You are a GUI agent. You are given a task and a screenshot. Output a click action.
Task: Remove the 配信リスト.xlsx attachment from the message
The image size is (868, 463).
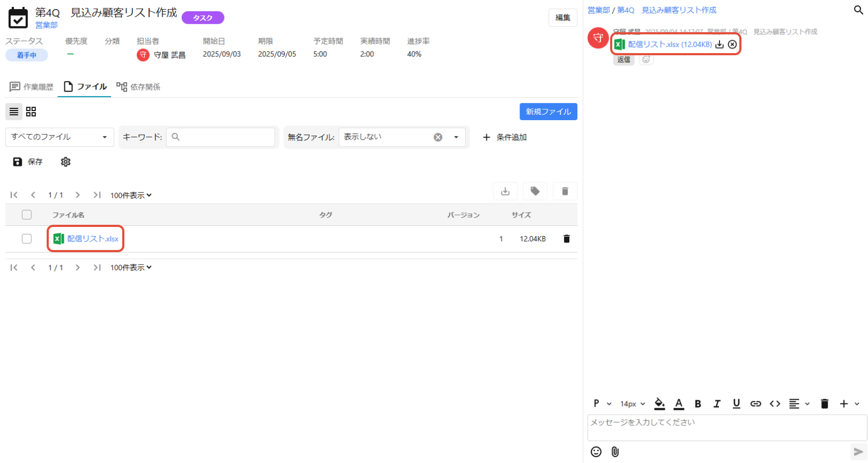click(x=732, y=45)
